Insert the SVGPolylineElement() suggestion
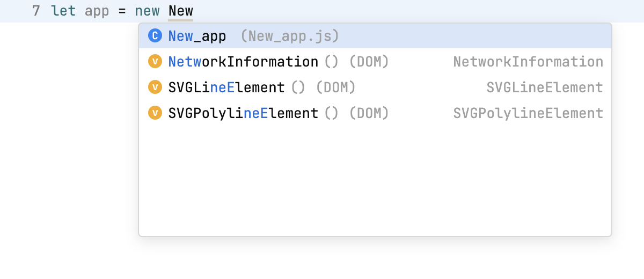The height and width of the screenshot is (279, 644). coord(243,113)
